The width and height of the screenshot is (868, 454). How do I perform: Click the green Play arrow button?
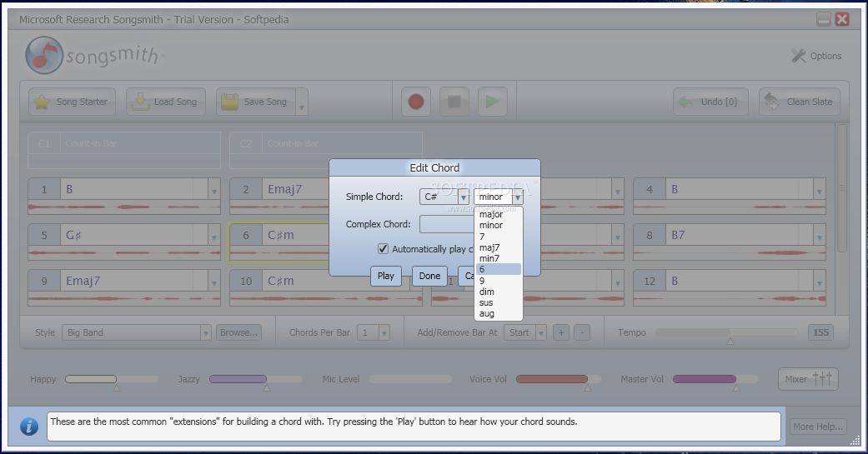(x=493, y=102)
